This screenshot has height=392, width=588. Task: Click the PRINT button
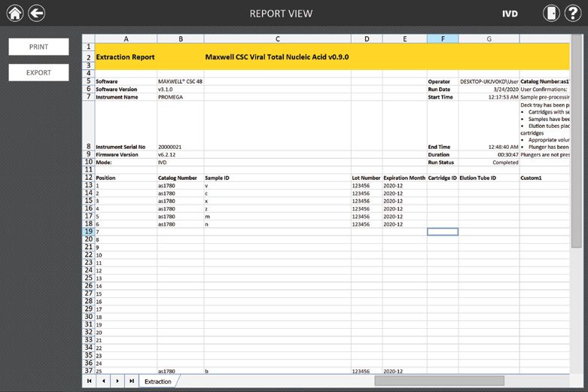38,47
